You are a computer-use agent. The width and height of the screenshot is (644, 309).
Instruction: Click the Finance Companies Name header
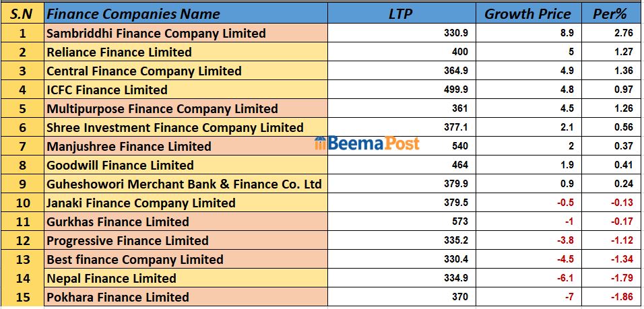133,13
